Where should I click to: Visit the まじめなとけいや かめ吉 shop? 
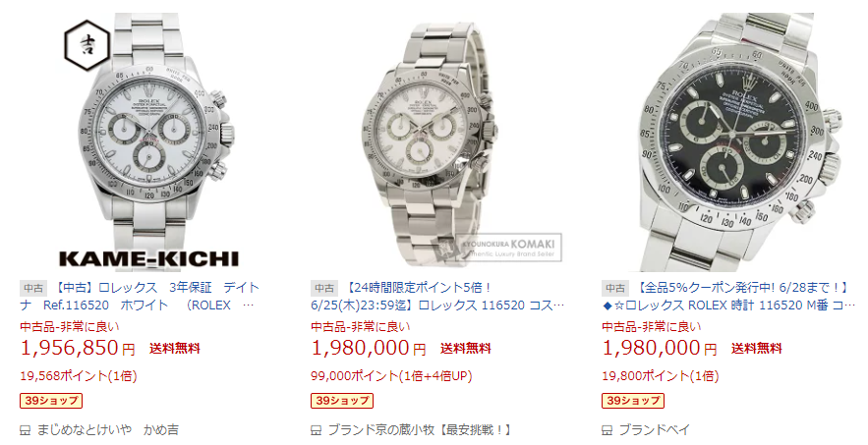pyautogui.click(x=108, y=430)
